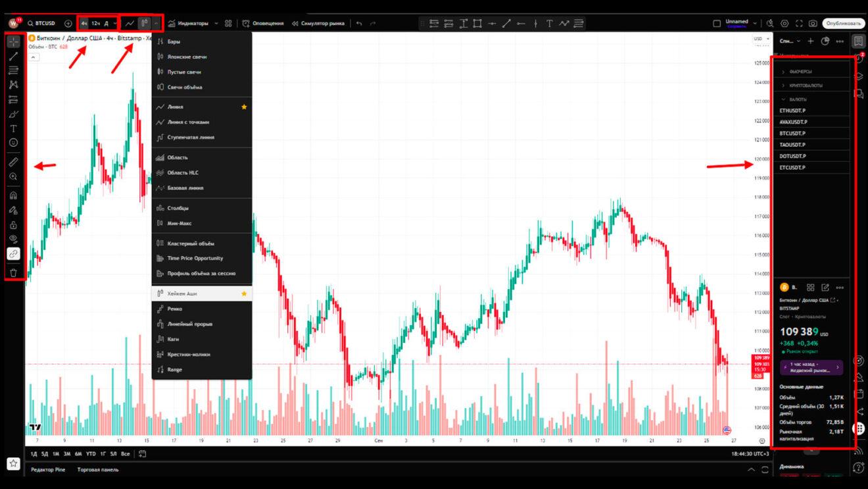Click the magnet mode icon

click(x=14, y=195)
